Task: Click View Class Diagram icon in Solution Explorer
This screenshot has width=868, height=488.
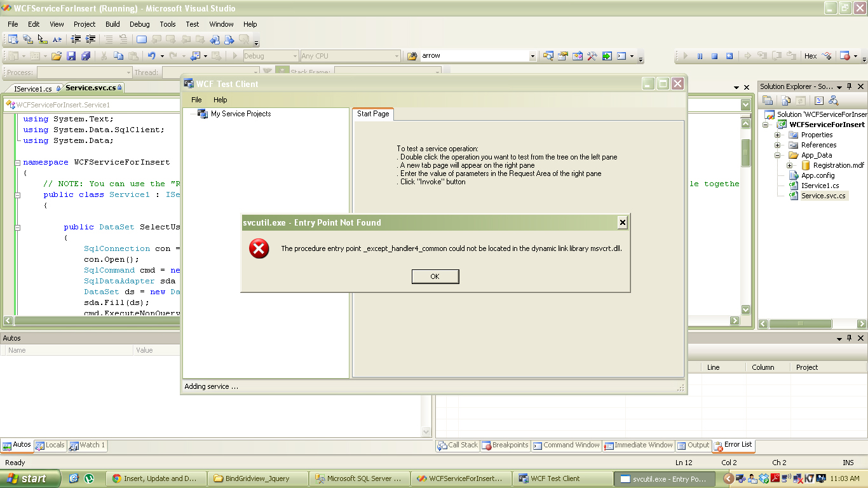Action: point(834,100)
